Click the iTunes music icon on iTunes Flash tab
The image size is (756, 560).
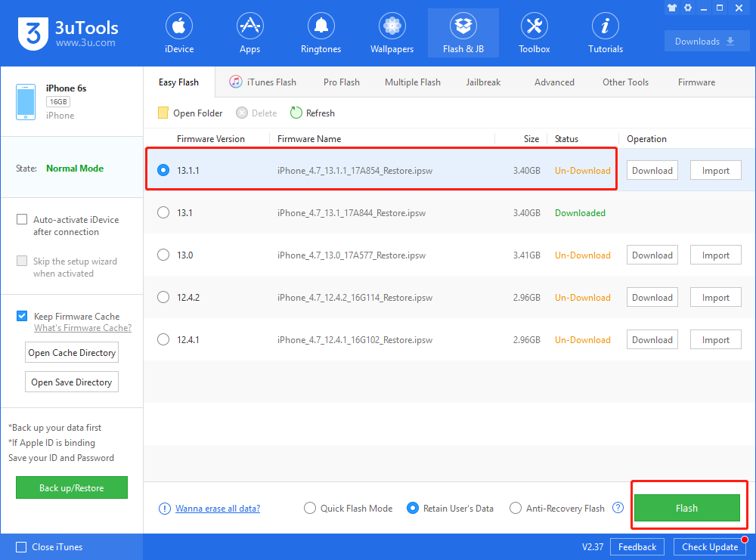pyautogui.click(x=235, y=82)
